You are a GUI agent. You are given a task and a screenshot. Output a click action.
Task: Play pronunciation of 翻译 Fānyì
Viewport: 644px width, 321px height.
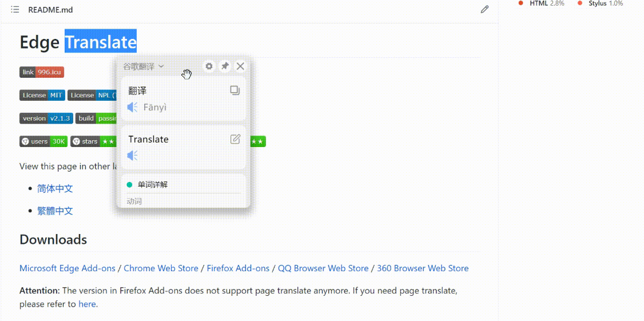132,107
